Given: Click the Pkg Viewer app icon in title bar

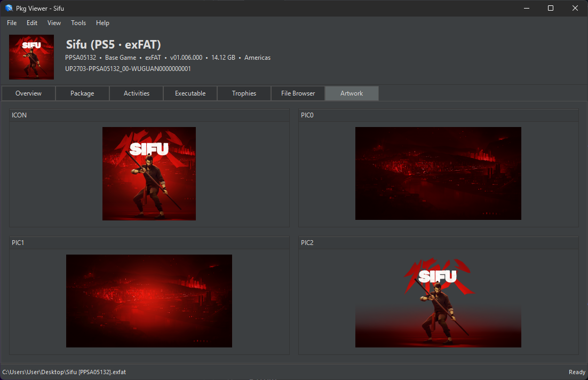Looking at the screenshot, I should pos(9,8).
